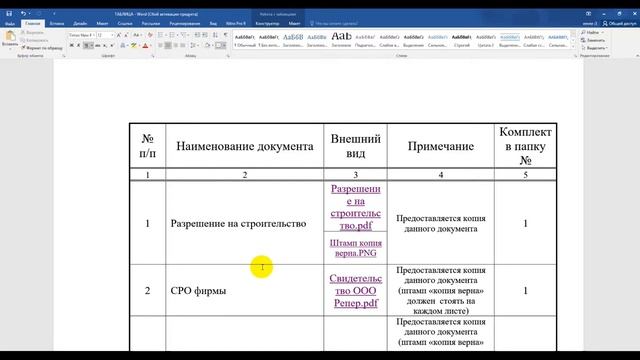Open font color dropdown arrow
The width and height of the screenshot is (640, 360).
pos(150,45)
